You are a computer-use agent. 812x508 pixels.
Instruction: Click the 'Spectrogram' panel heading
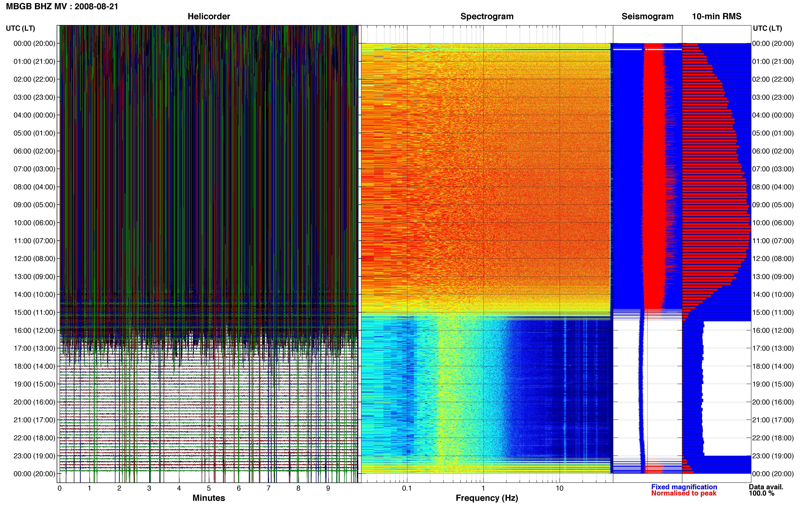pos(487,16)
